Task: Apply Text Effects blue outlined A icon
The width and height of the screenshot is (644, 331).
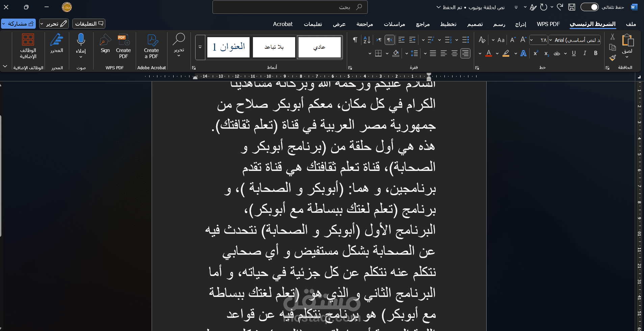Action: (x=523, y=53)
